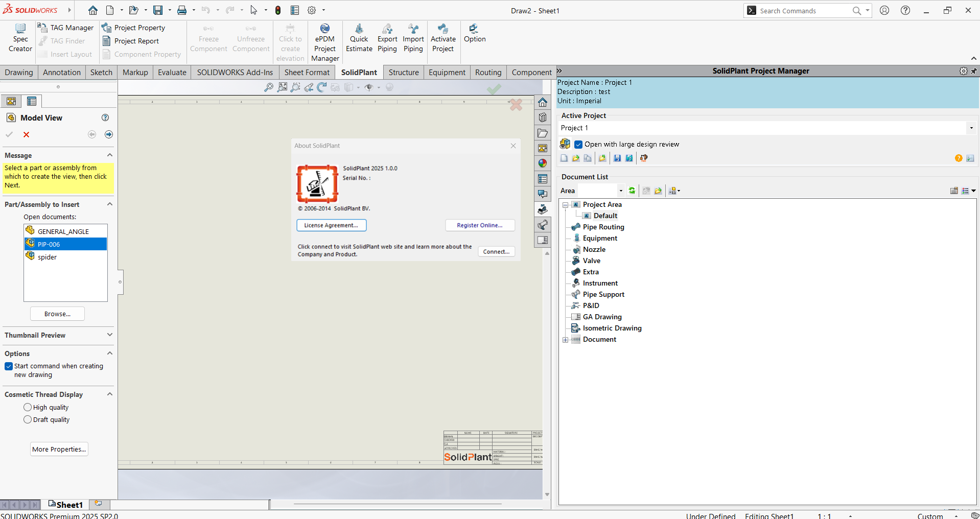This screenshot has width=980, height=519.
Task: Open TAG Manager
Action: tap(66, 28)
